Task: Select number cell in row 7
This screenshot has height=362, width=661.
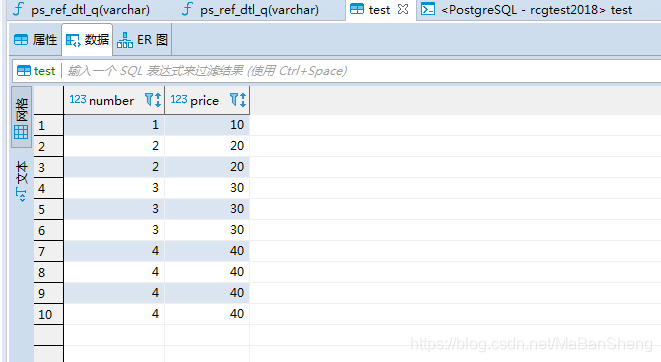Action: [x=114, y=251]
